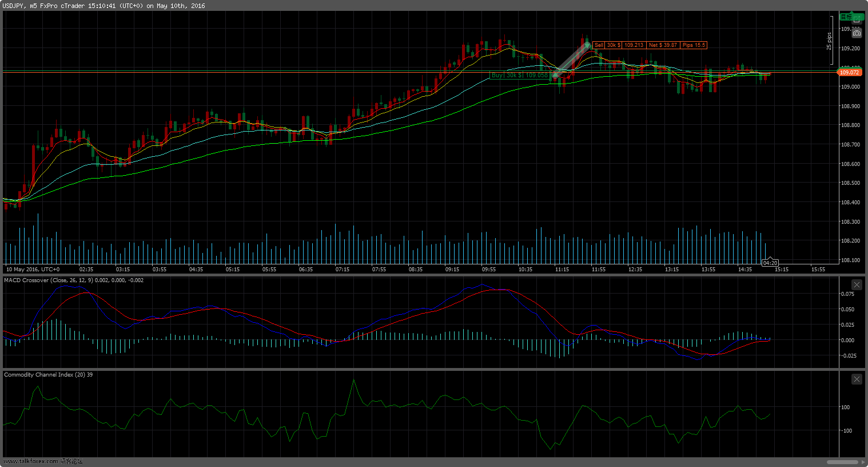Click the 109.000 price axis label
Viewport: 868px width, 467px height.
pyautogui.click(x=850, y=87)
